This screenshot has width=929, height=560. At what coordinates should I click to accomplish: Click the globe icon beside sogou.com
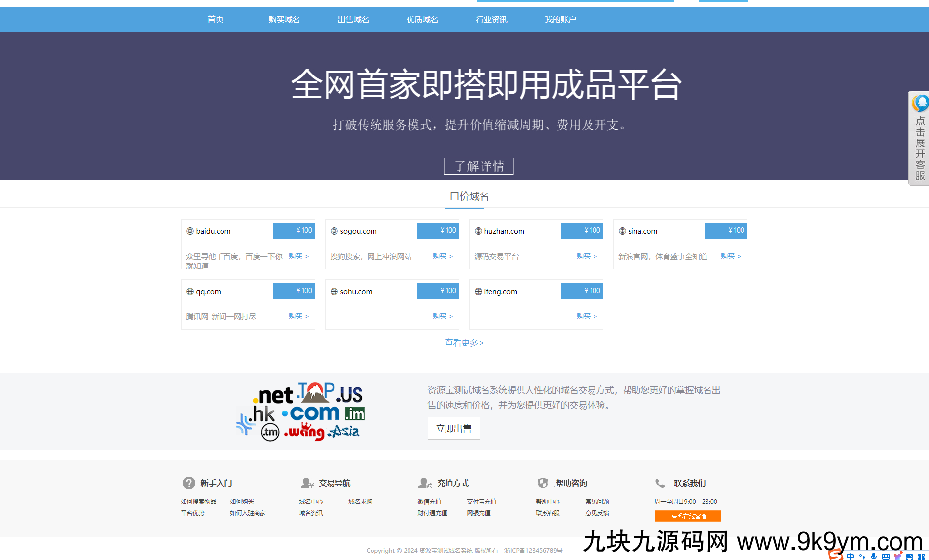tap(334, 231)
